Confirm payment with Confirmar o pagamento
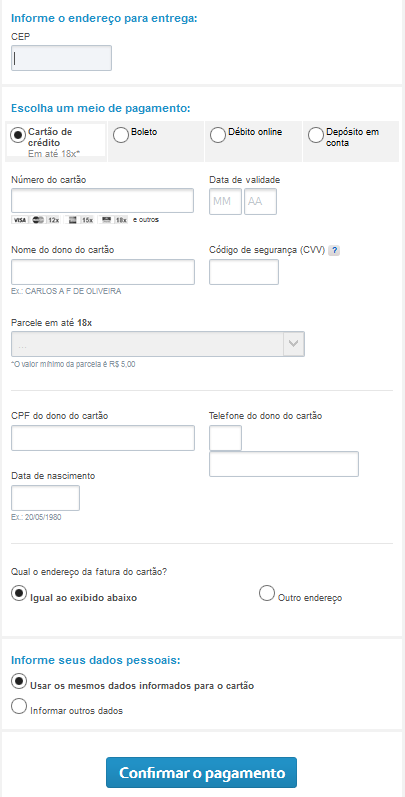Viewport: 405px width, 797px height. (201, 773)
